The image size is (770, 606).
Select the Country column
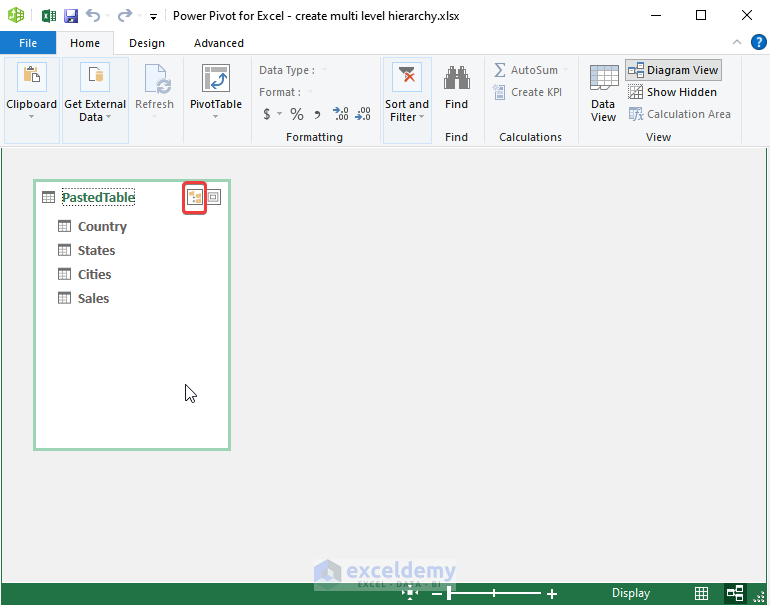pos(102,226)
